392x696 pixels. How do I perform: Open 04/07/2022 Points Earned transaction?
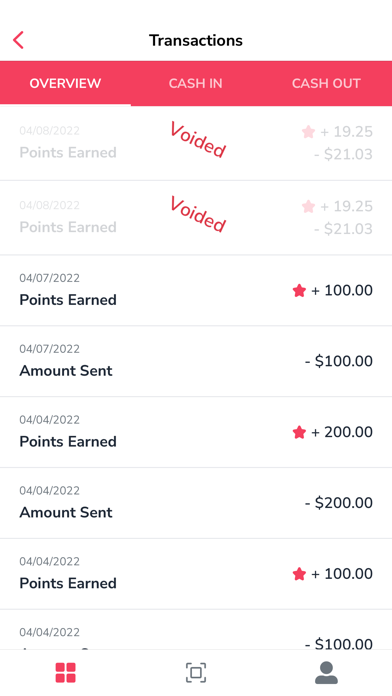[x=196, y=290]
